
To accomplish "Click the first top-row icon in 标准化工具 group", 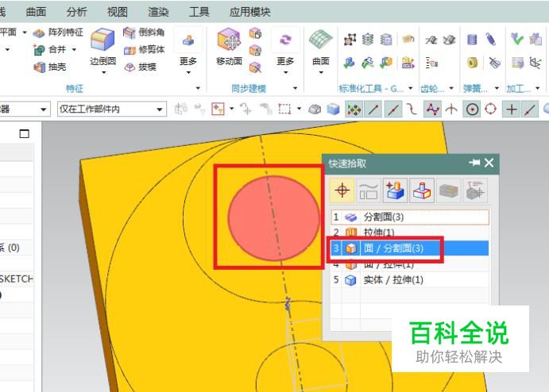I will 350,40.
